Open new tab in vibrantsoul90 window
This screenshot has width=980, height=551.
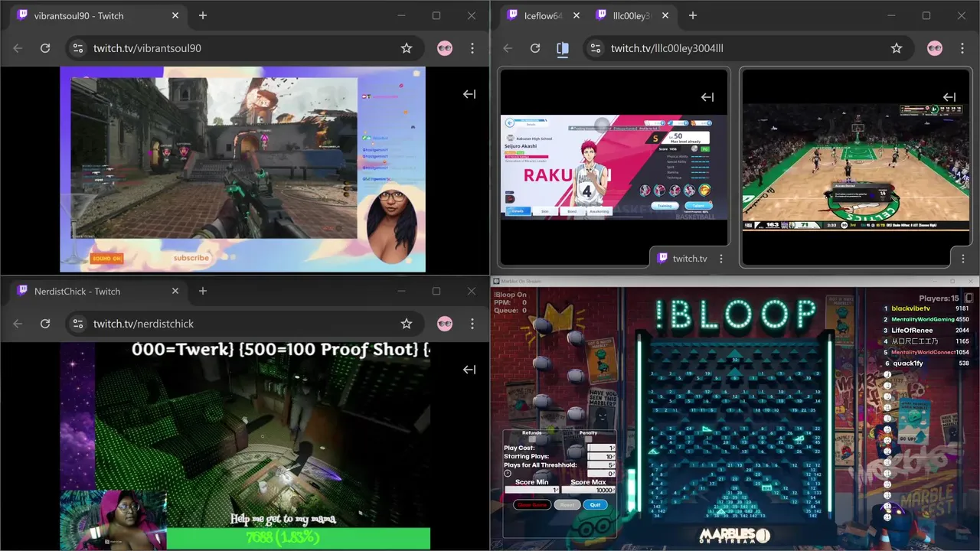pyautogui.click(x=203, y=15)
